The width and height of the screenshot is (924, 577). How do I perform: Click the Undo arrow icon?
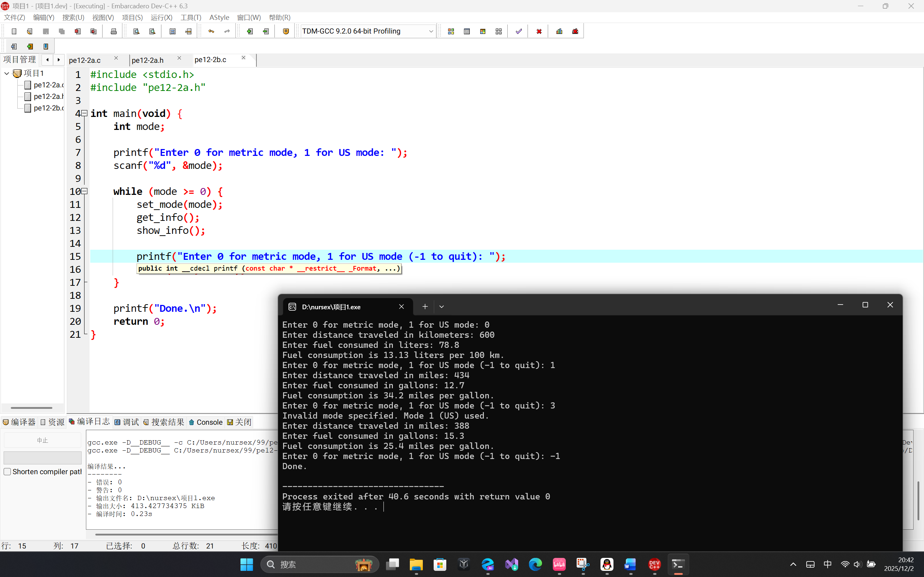(211, 31)
